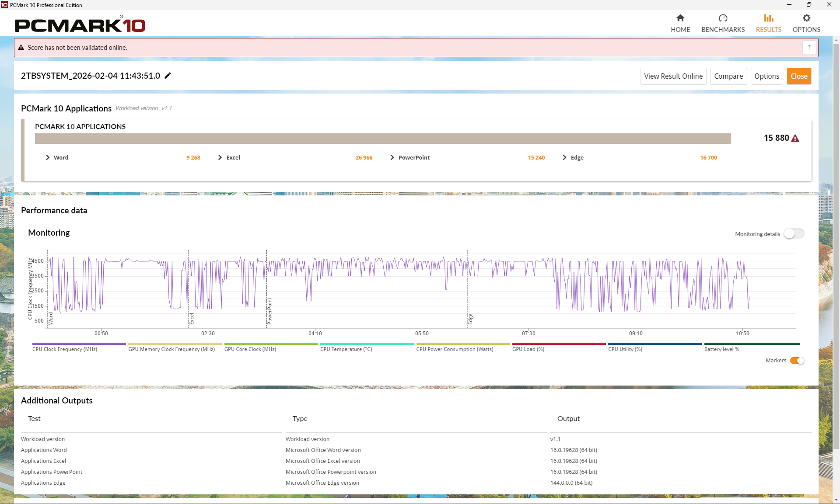
Task: Expand the Word score section
Action: point(48,157)
